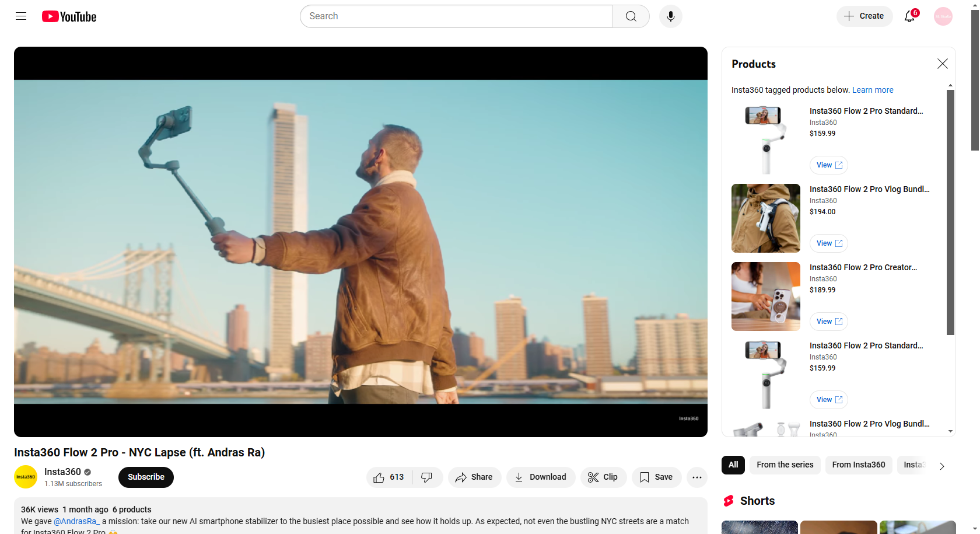Open notifications bell
980x534 pixels.
click(909, 16)
